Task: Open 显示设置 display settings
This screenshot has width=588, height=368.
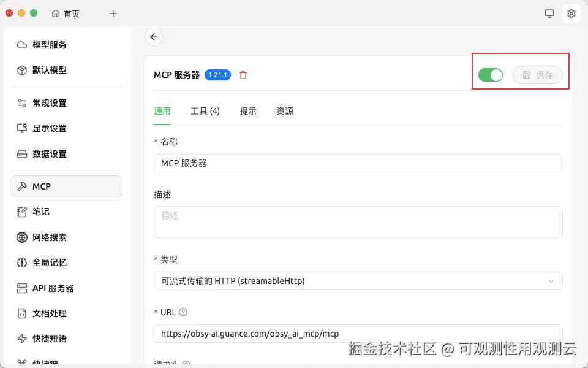Action: pyautogui.click(x=66, y=128)
